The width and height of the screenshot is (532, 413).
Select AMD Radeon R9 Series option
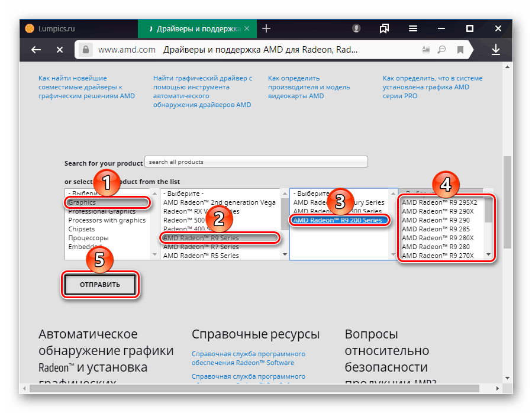pos(220,238)
